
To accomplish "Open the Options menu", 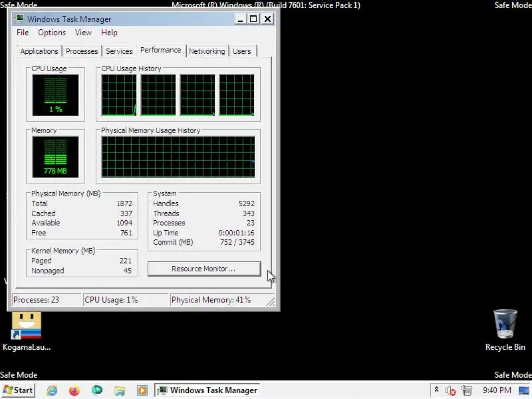I will coord(52,33).
